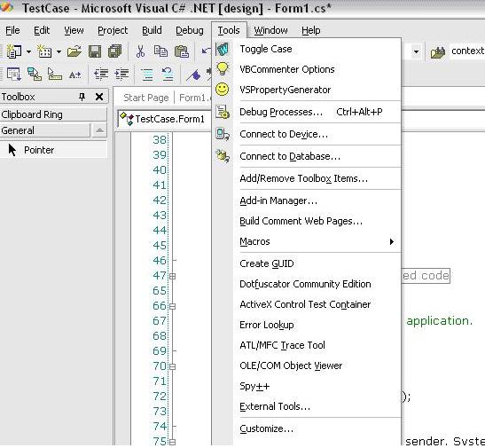Click the Save All stacked disks icon
The image size is (485, 448).
click(114, 51)
